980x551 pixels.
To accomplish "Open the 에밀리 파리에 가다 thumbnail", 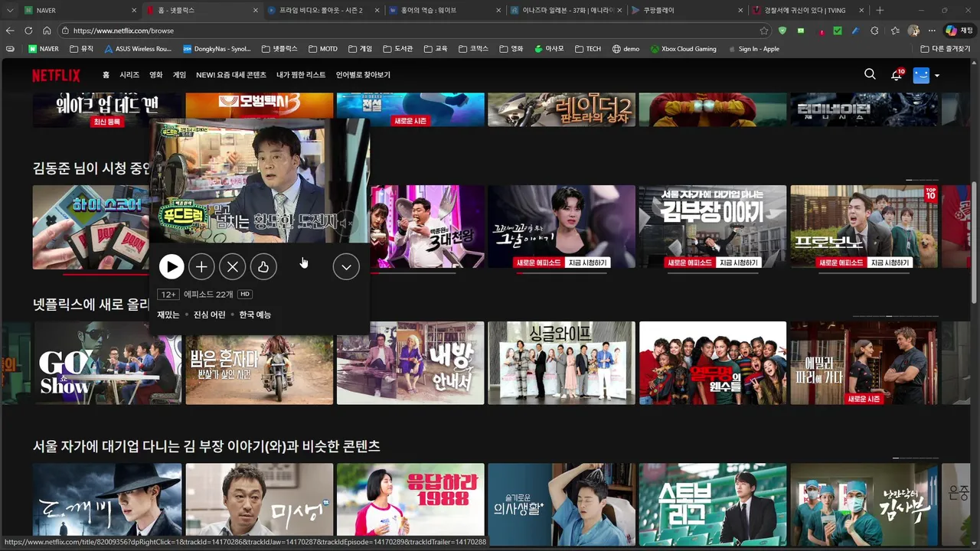I will pyautogui.click(x=864, y=363).
